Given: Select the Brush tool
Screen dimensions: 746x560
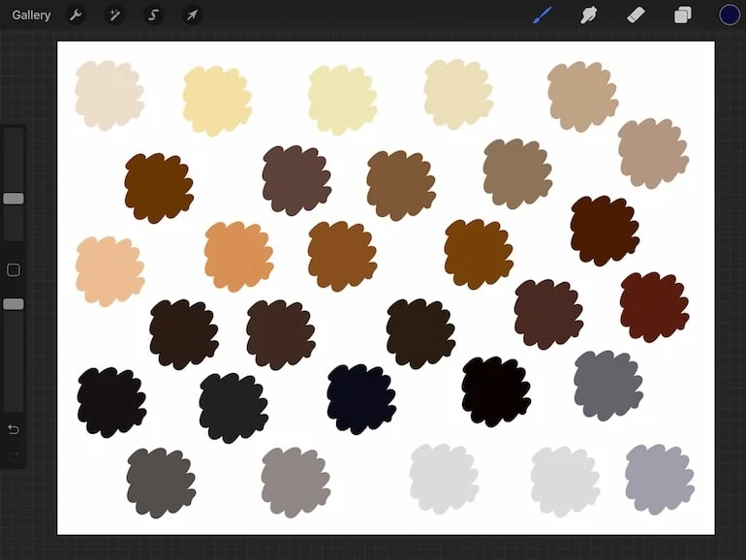Looking at the screenshot, I should (x=543, y=16).
